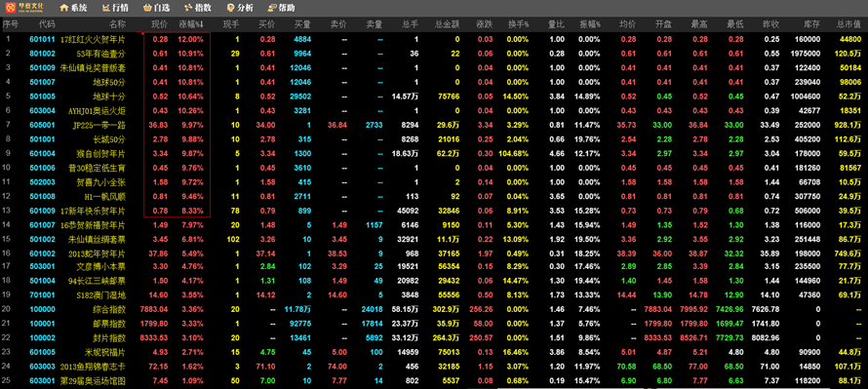Click the 代码 column header
Screen dimensions: 868x389
tap(47, 24)
